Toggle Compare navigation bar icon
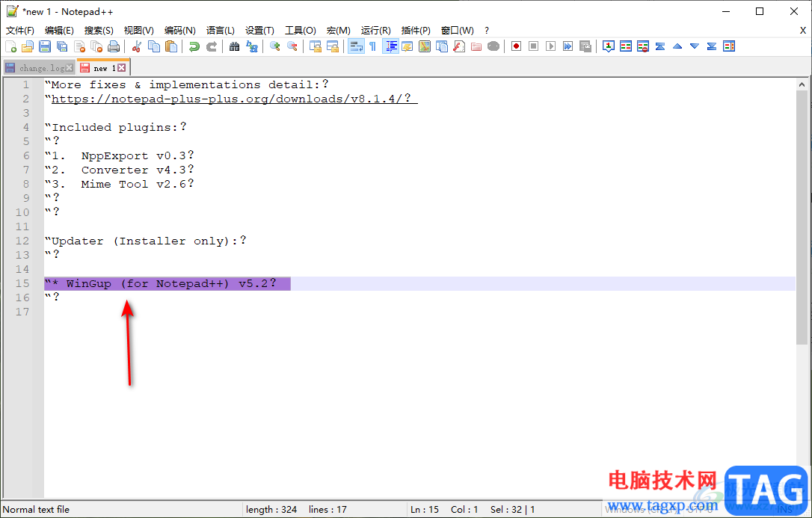Screen dimensions: 812x518 pyautogui.click(x=729, y=46)
